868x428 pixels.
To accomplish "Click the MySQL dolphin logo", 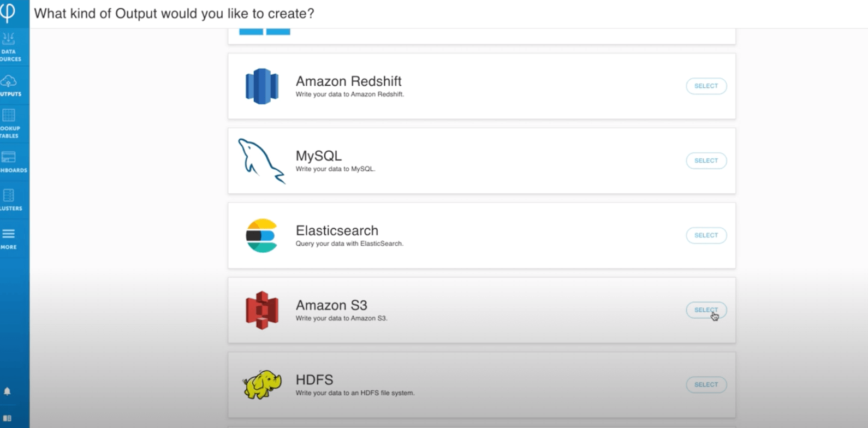I will click(261, 160).
